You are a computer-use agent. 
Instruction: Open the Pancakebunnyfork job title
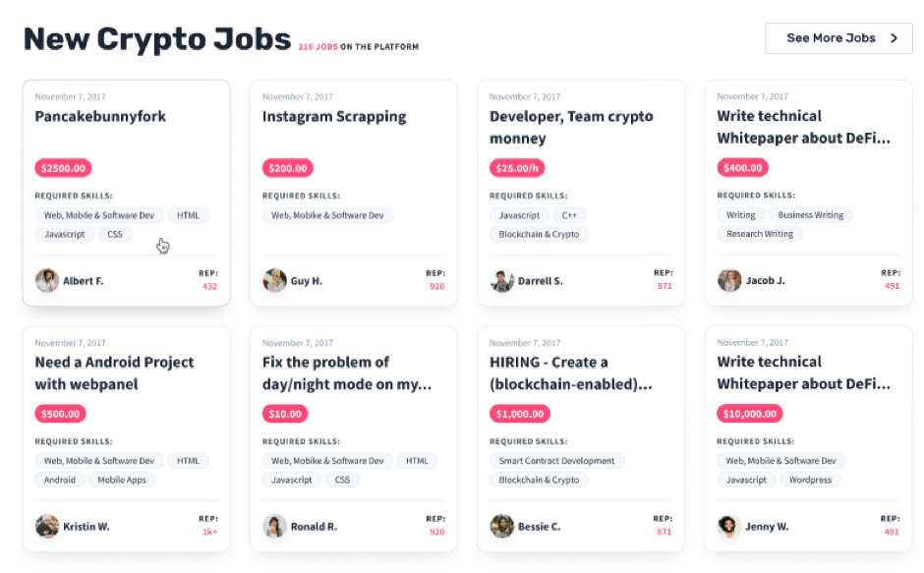[x=100, y=117]
